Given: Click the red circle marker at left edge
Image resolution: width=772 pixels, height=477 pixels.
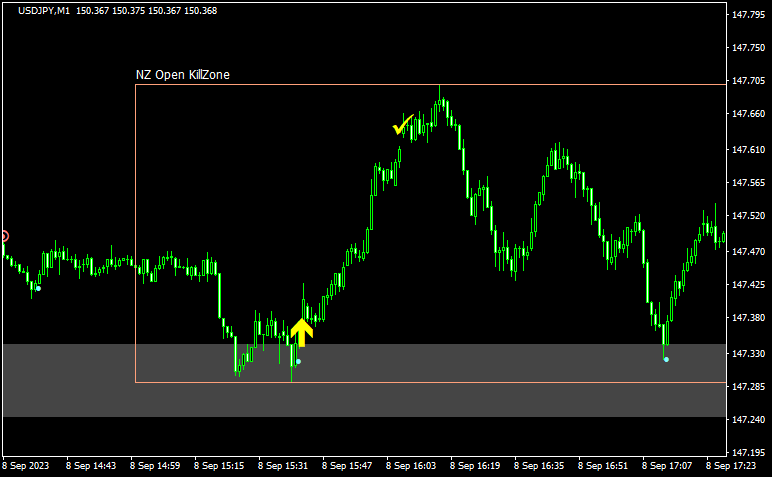Looking at the screenshot, I should coord(3,237).
